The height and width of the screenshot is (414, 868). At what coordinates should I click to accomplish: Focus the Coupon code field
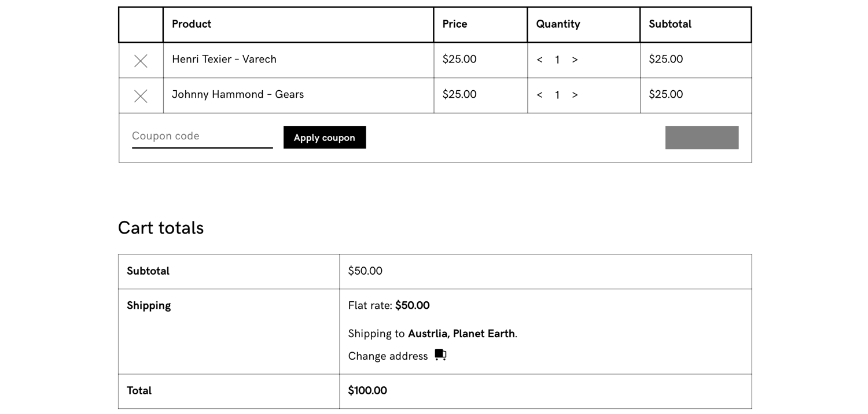tap(202, 136)
